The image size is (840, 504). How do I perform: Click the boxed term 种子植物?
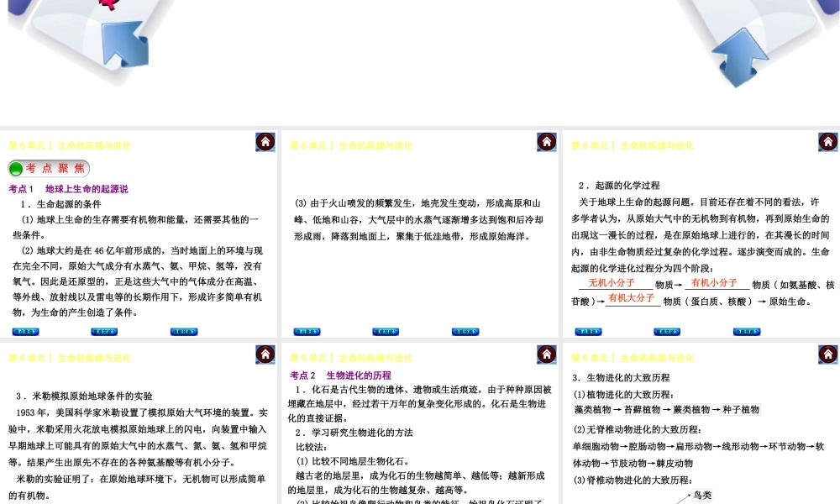[x=741, y=409]
